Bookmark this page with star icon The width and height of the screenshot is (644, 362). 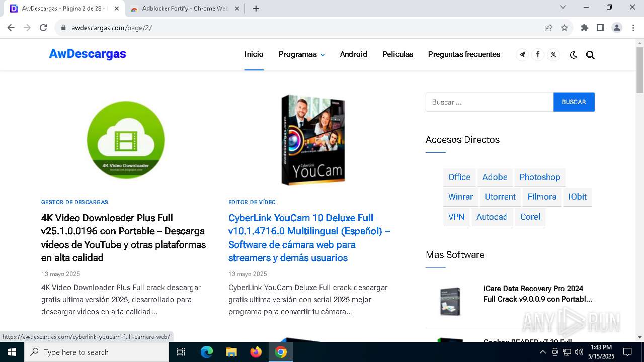(x=565, y=28)
